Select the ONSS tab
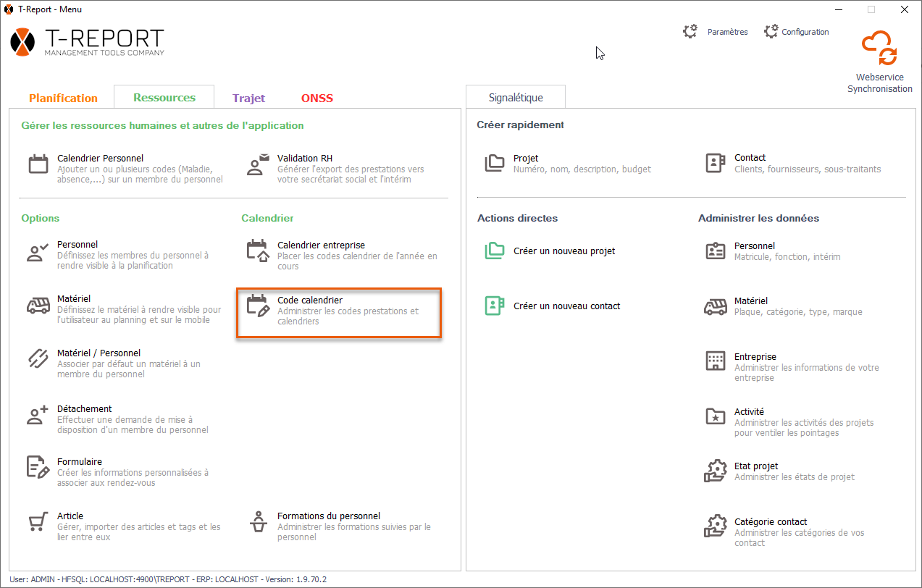 (x=317, y=98)
